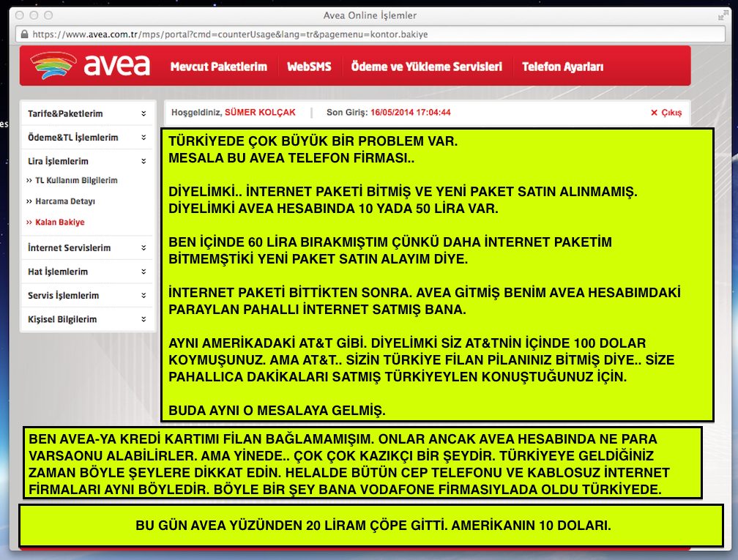Viewport: 738px width, 560px height.
Task: Select Kalan Bakiye link
Action: [x=60, y=222]
